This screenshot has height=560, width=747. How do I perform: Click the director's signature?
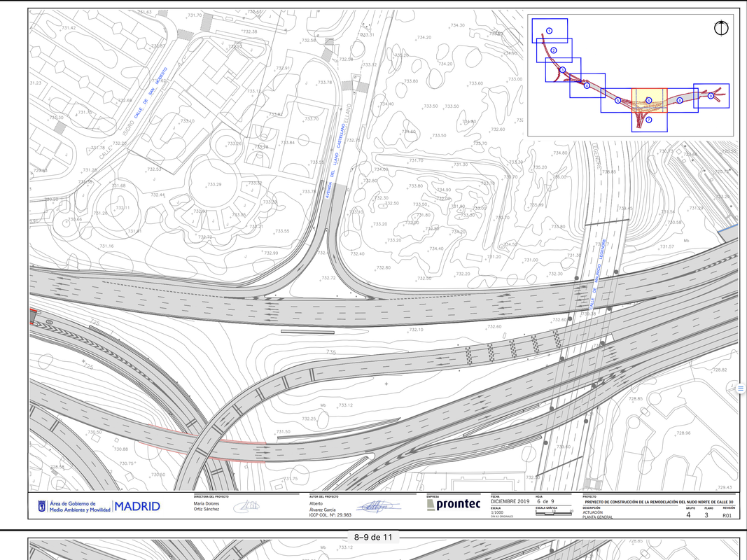246,506
